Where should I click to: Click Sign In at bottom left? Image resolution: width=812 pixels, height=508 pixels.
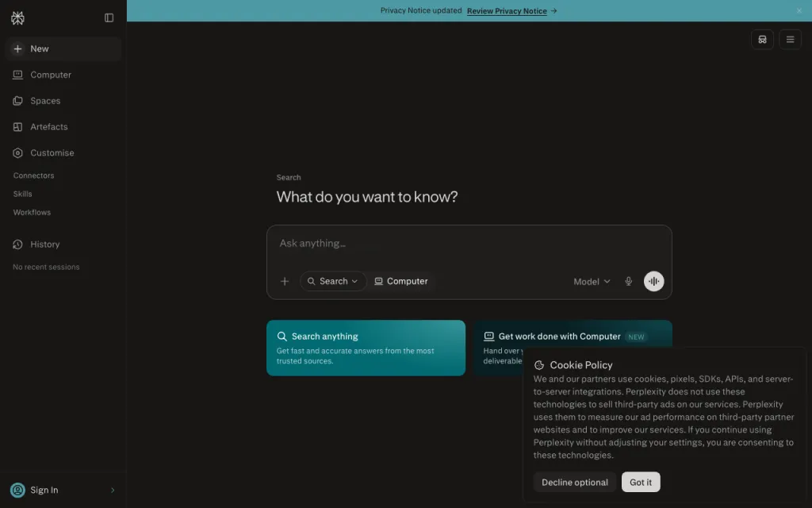63,490
